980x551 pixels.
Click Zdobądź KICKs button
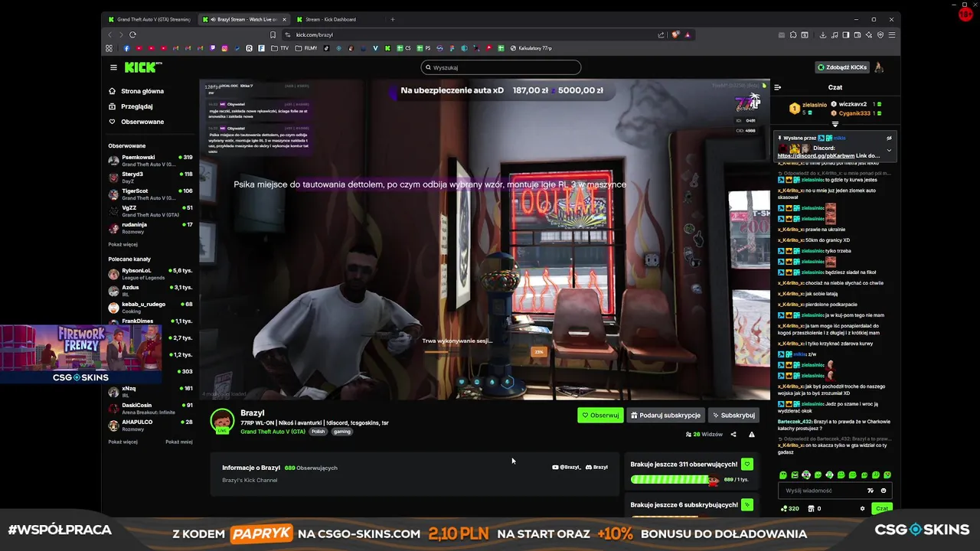(841, 67)
